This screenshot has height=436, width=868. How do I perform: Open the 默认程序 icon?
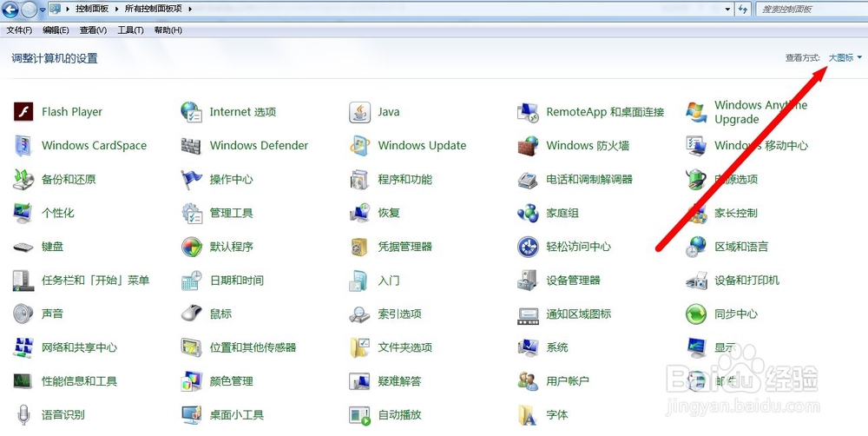(x=192, y=247)
